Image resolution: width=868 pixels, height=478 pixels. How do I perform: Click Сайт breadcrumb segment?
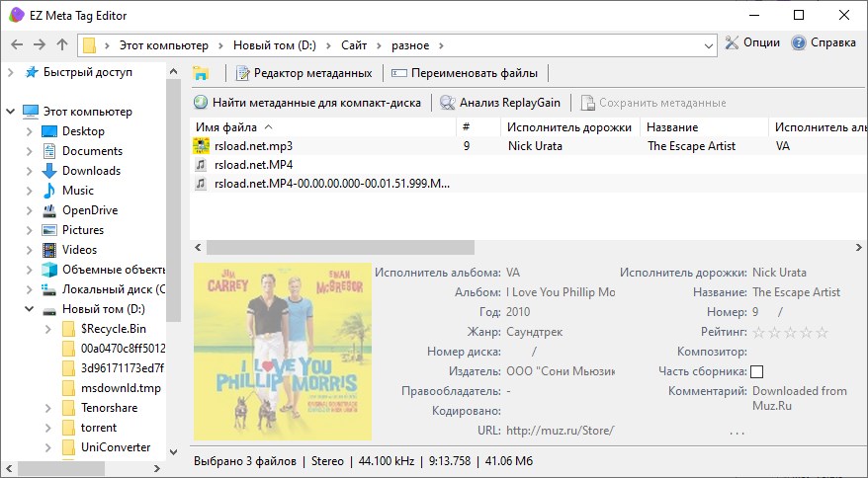(x=354, y=45)
